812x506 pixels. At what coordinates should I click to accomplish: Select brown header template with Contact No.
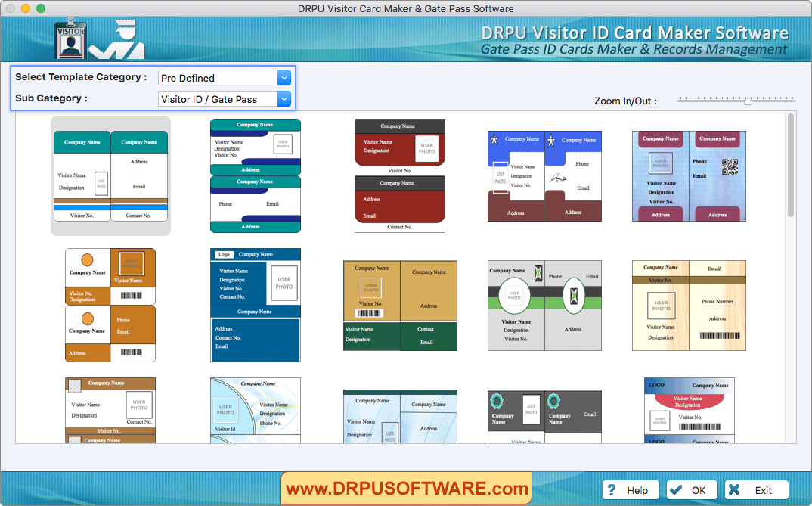pyautogui.click(x=110, y=410)
